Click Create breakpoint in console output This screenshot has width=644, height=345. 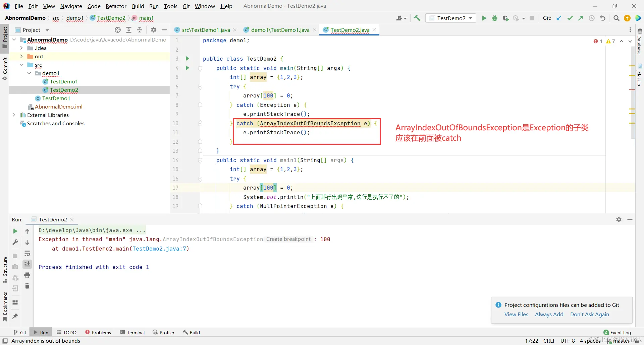coord(288,239)
